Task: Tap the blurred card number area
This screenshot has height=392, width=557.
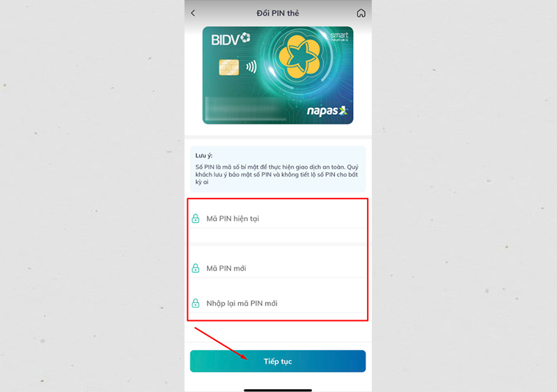Action: (246, 109)
